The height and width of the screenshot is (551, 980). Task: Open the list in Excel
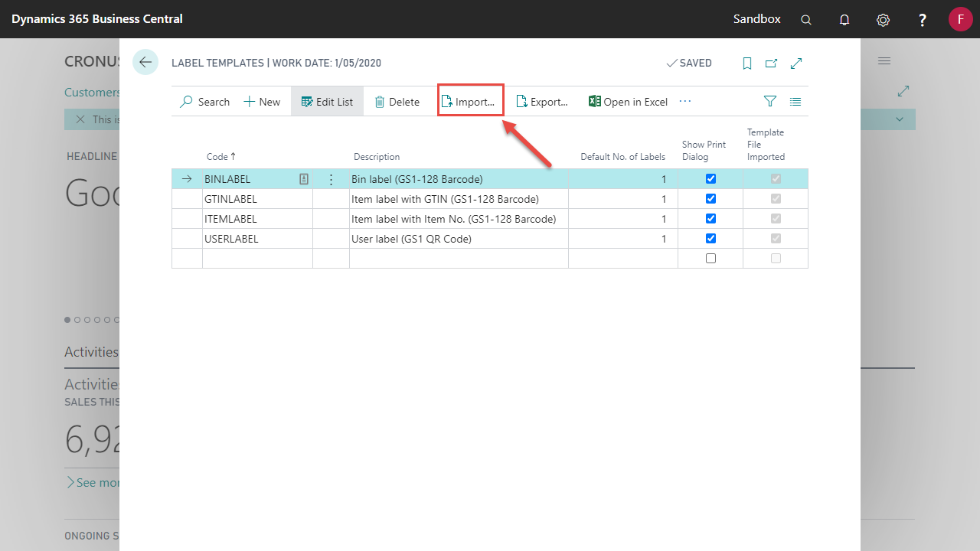coord(628,102)
